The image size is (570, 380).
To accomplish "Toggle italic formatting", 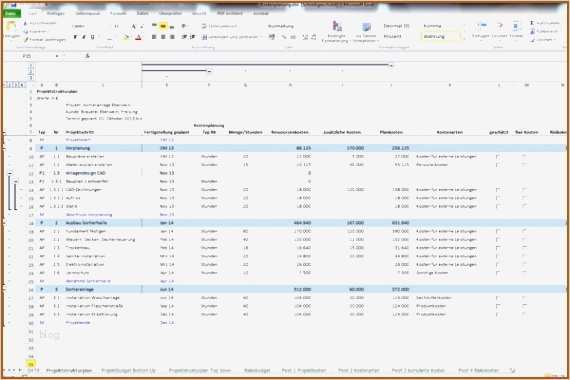I will (84, 37).
